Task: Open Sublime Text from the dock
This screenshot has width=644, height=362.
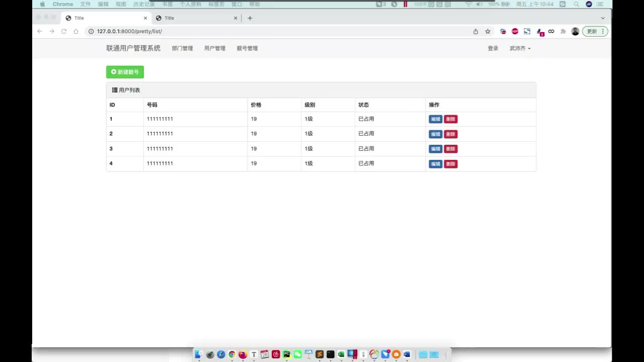Action: coord(319,354)
